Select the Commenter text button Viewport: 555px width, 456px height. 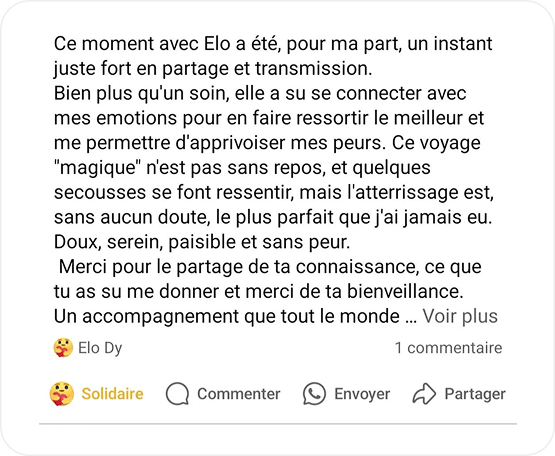click(239, 394)
